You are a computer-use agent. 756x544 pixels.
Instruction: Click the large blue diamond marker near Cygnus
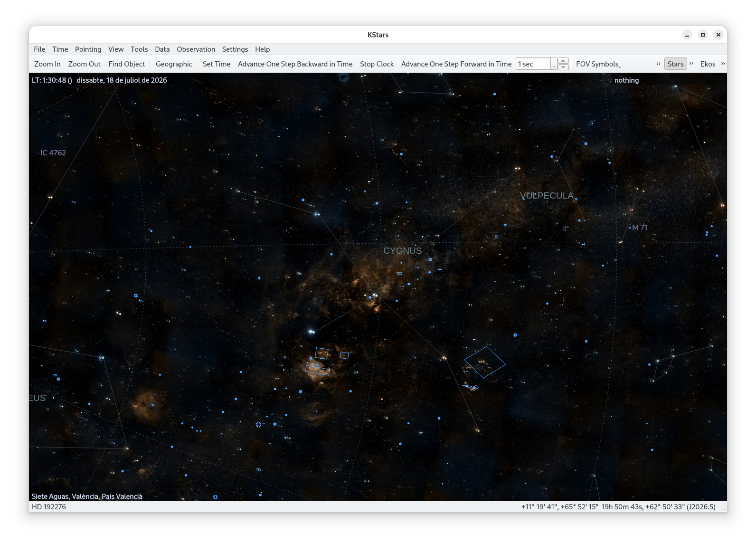click(x=485, y=362)
